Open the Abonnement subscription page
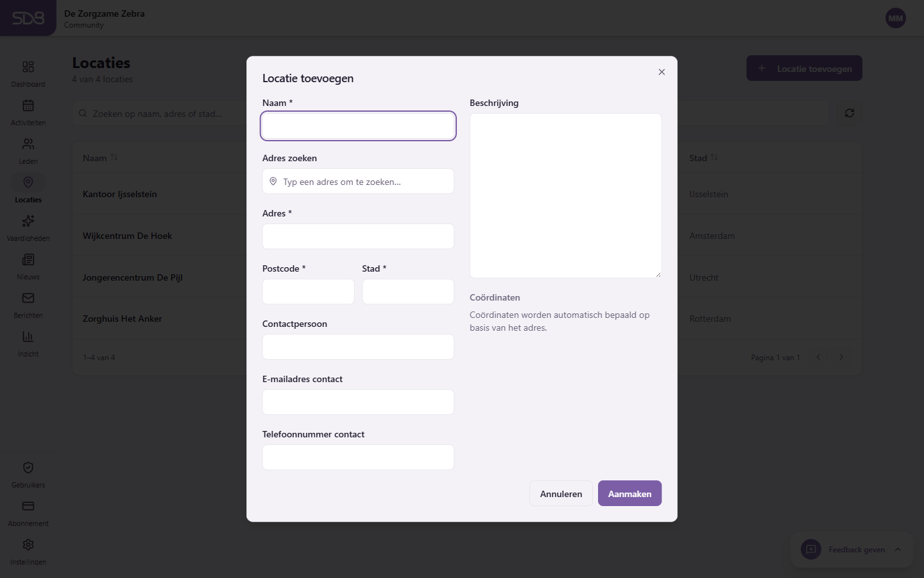The image size is (924, 578). point(28,512)
